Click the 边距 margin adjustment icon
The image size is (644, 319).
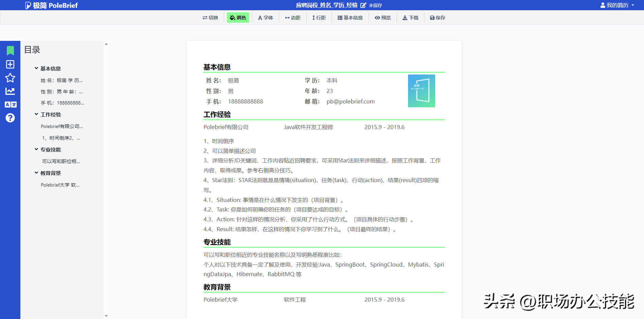pyautogui.click(x=292, y=17)
